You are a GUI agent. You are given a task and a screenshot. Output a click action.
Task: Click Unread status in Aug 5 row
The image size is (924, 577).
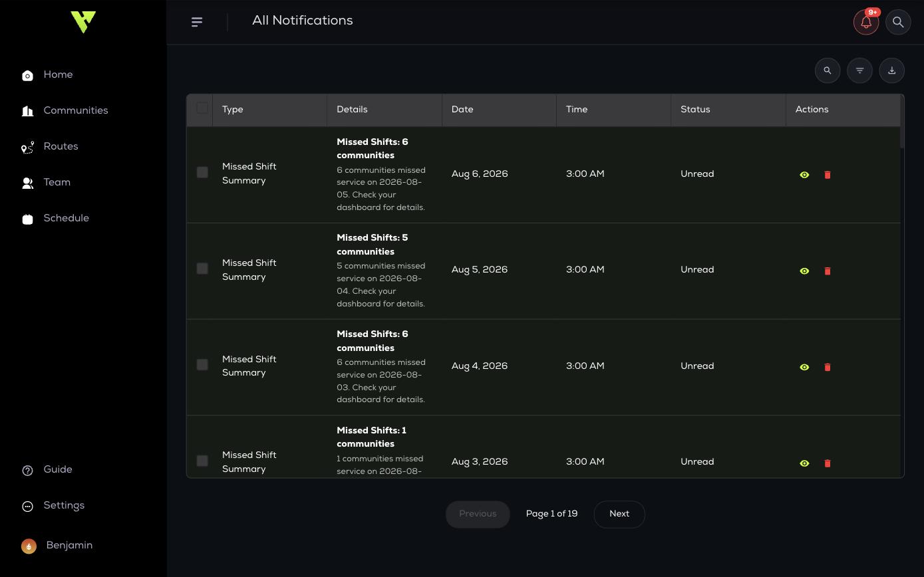697,270
